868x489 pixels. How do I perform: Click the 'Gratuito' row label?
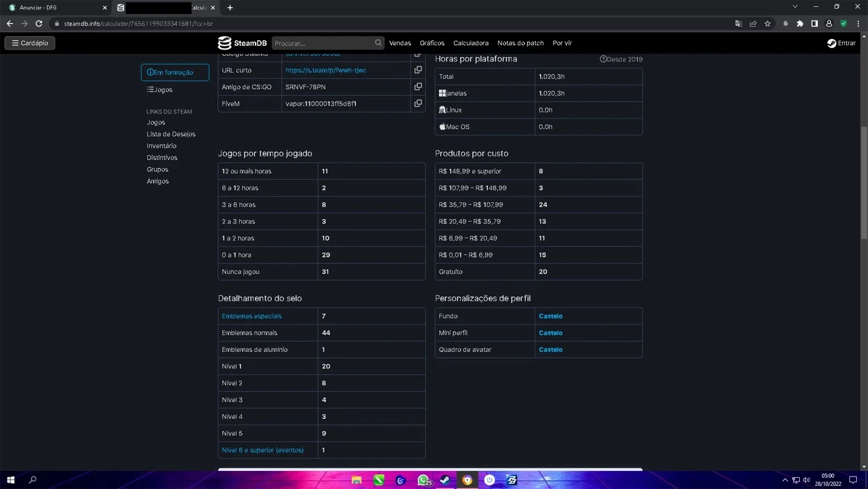tap(451, 272)
